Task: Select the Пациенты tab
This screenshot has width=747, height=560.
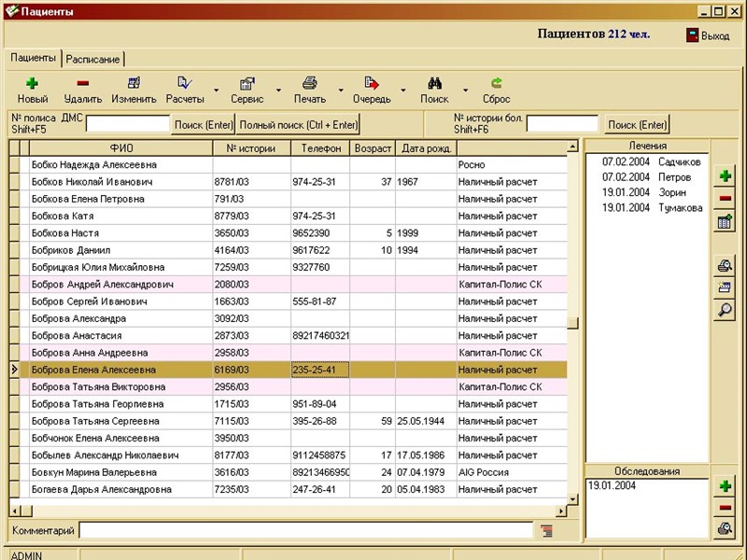Action: point(34,58)
